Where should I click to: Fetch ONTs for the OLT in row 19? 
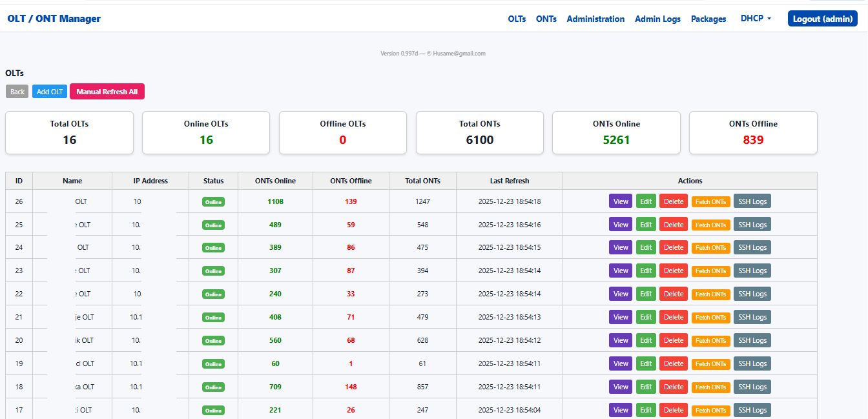point(710,363)
